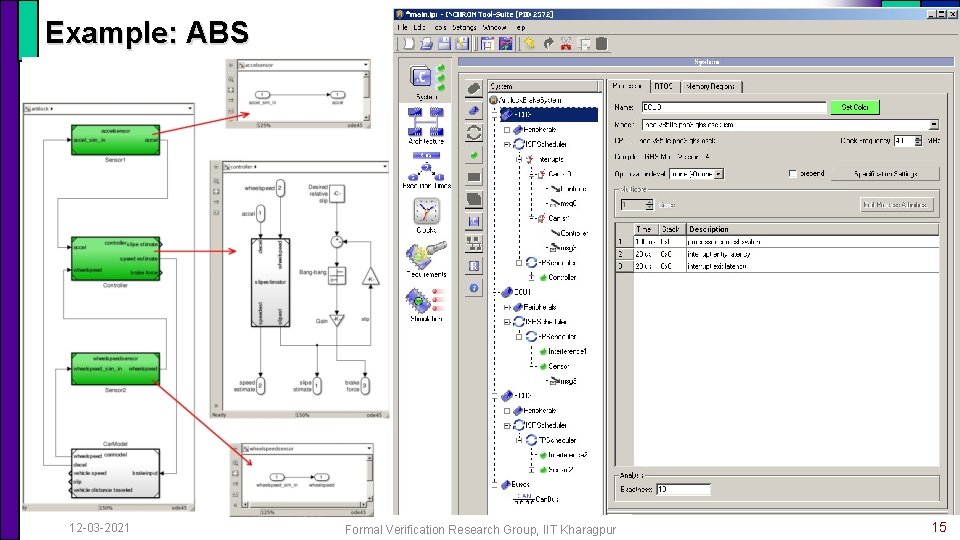The height and width of the screenshot is (540, 960).
Task: Click the Copy toolbar icon
Action: [584, 43]
